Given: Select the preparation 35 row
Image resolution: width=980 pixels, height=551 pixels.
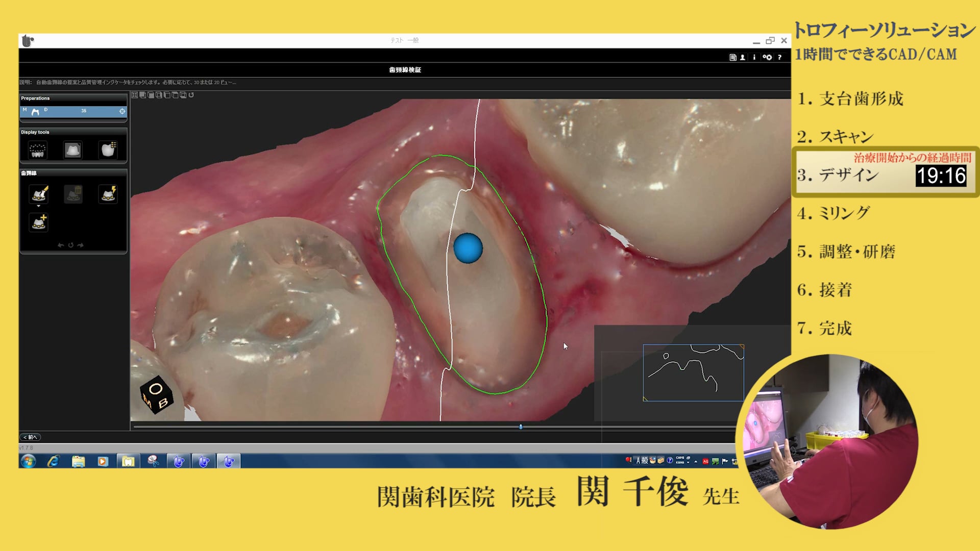Looking at the screenshot, I should click(73, 111).
